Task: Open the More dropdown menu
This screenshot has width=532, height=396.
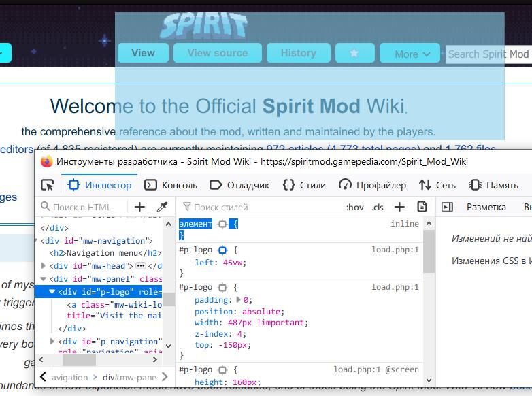Action: [410, 53]
